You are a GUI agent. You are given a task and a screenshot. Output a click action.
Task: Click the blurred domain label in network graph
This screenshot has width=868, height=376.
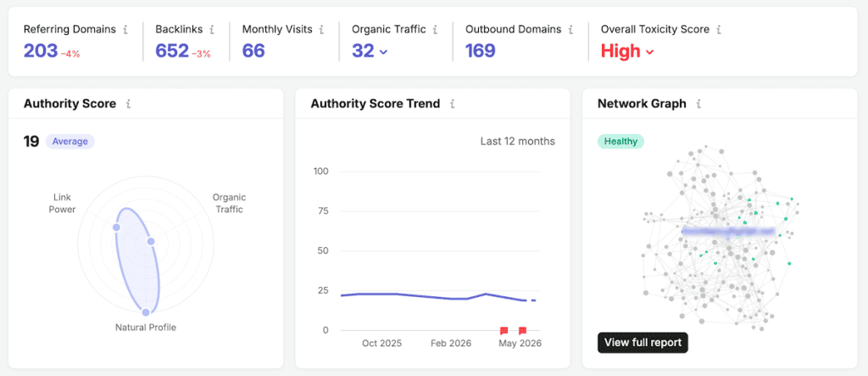click(x=728, y=232)
